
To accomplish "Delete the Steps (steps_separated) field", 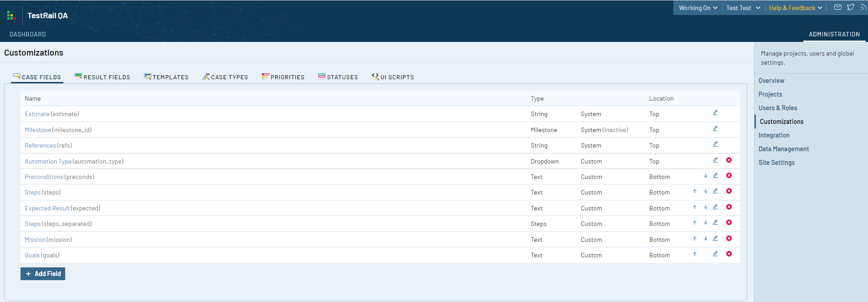I will [729, 222].
